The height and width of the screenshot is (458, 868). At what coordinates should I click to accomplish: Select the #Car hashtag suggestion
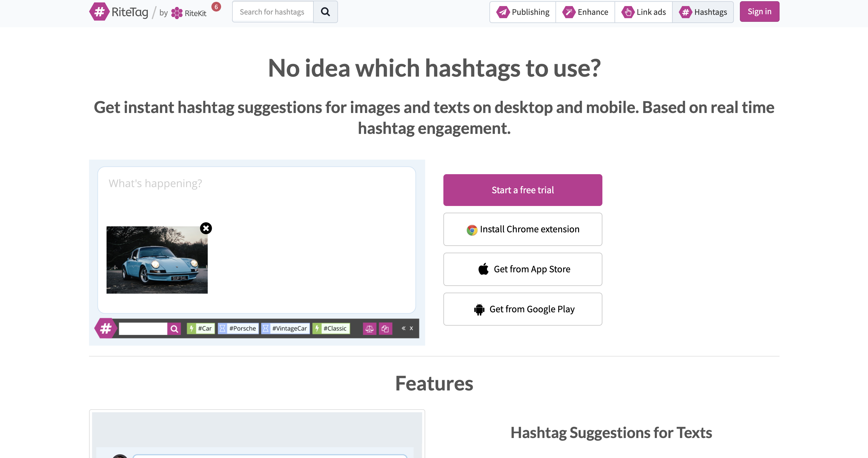click(201, 328)
